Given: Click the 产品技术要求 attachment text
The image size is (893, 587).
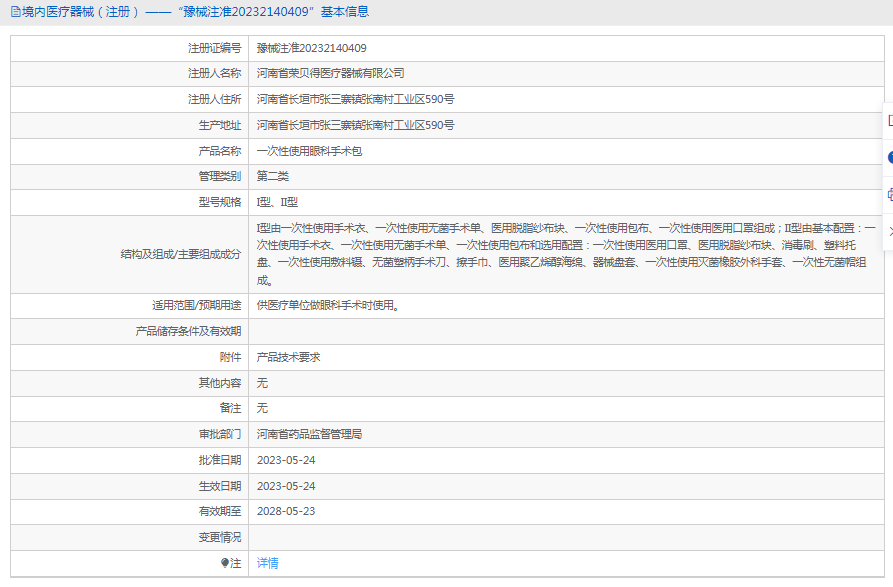Looking at the screenshot, I should (x=288, y=357).
